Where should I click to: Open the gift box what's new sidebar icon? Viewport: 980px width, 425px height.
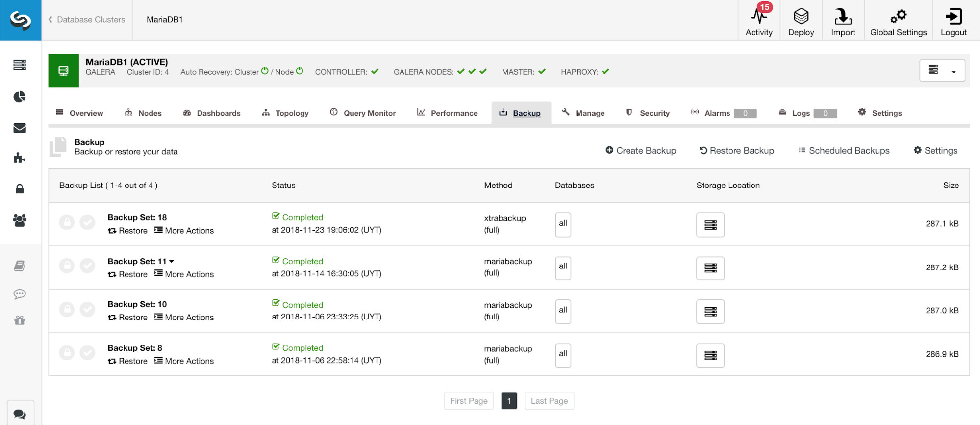(20, 320)
